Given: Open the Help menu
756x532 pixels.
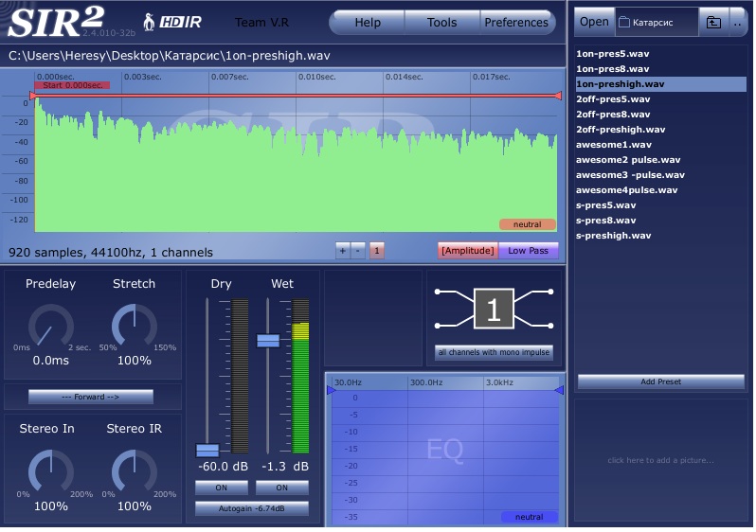Looking at the screenshot, I should click(x=368, y=23).
